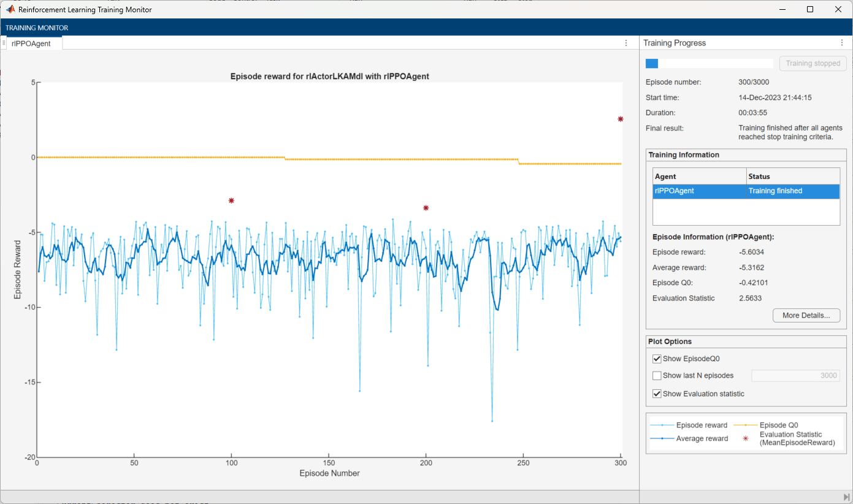Click the document tab drag handle icon
Screen dimensions: 853x504
[4, 43]
